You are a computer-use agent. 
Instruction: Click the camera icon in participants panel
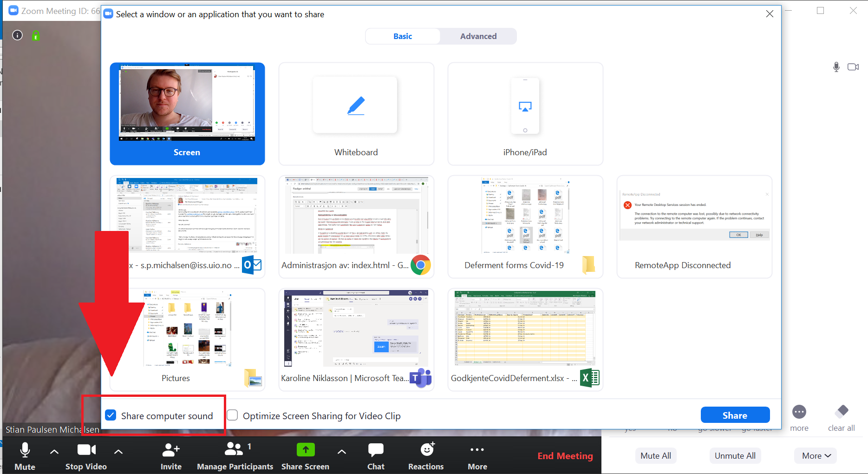tap(853, 67)
